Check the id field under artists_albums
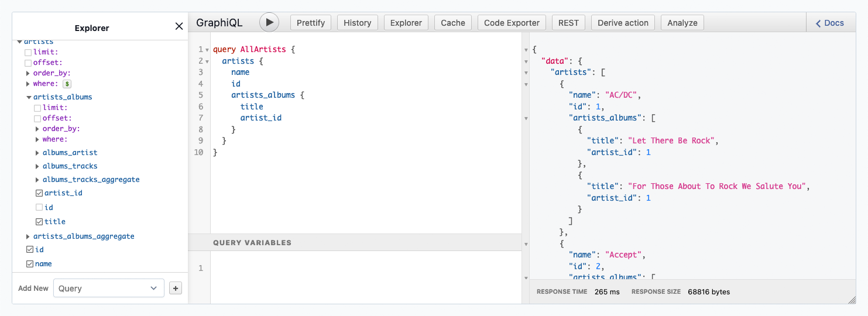Image resolution: width=868 pixels, height=316 pixels. click(x=39, y=207)
